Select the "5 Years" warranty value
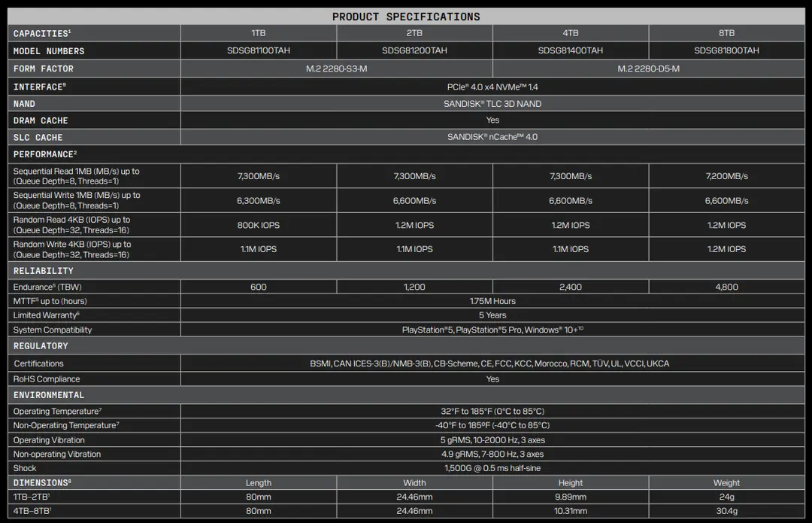Image resolution: width=812 pixels, height=523 pixels. click(492, 315)
